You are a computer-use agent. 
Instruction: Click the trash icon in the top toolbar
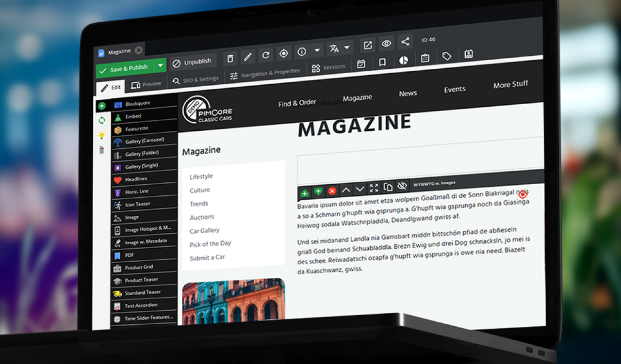point(230,59)
